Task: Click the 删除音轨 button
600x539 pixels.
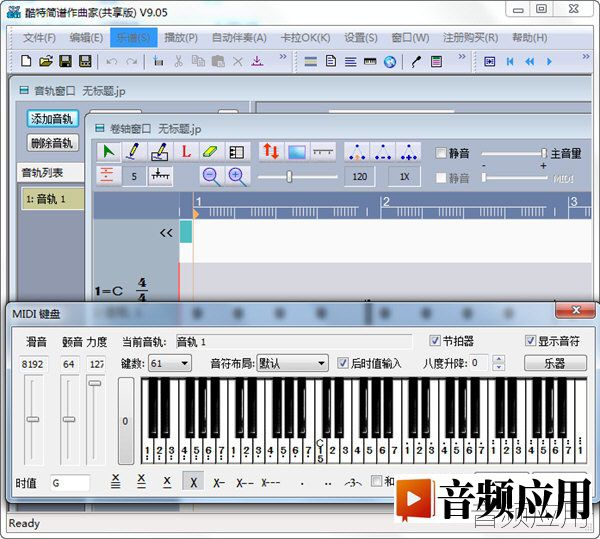Action: coord(52,143)
